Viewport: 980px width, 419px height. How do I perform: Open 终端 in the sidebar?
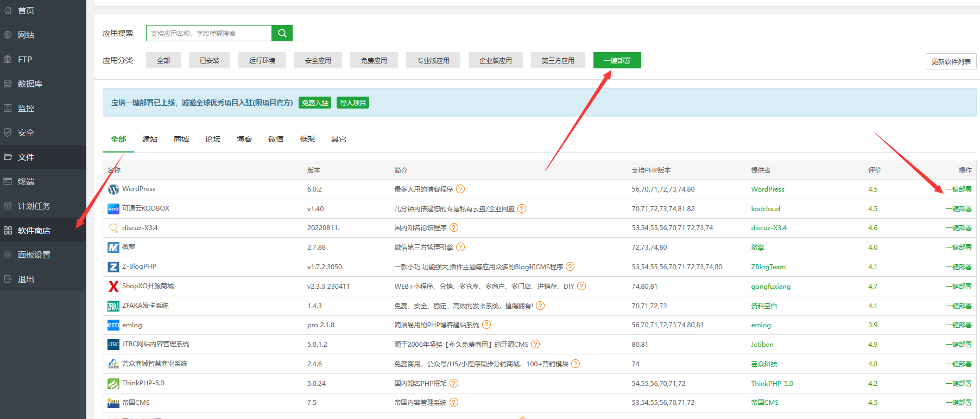[43, 181]
